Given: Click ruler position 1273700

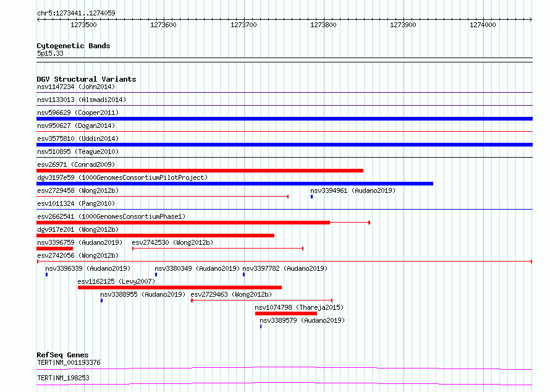Looking at the screenshot, I should [x=243, y=25].
